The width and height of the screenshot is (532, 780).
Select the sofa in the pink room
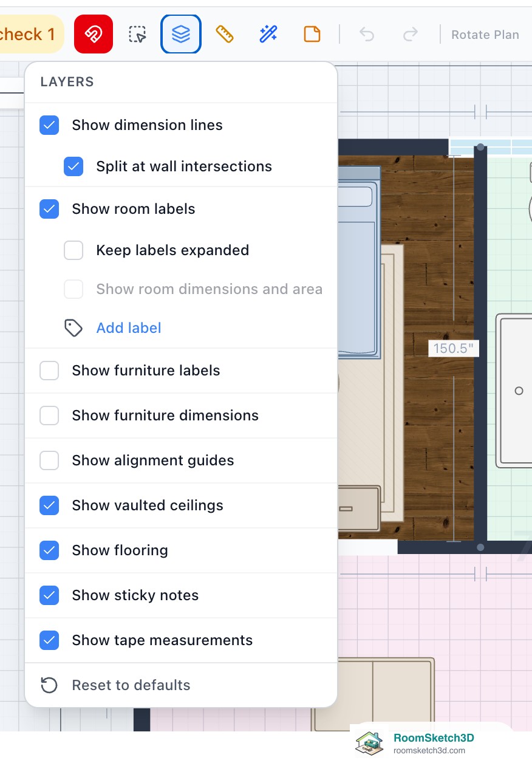373,694
